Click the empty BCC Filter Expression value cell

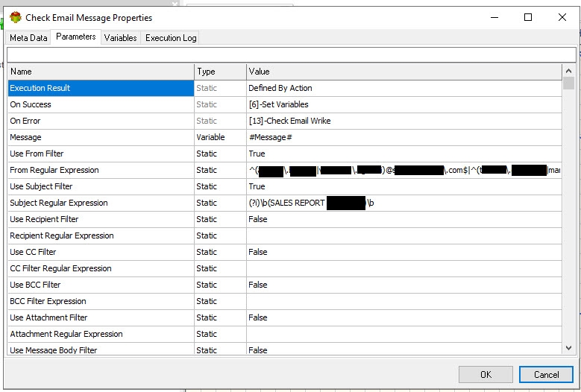pos(404,301)
